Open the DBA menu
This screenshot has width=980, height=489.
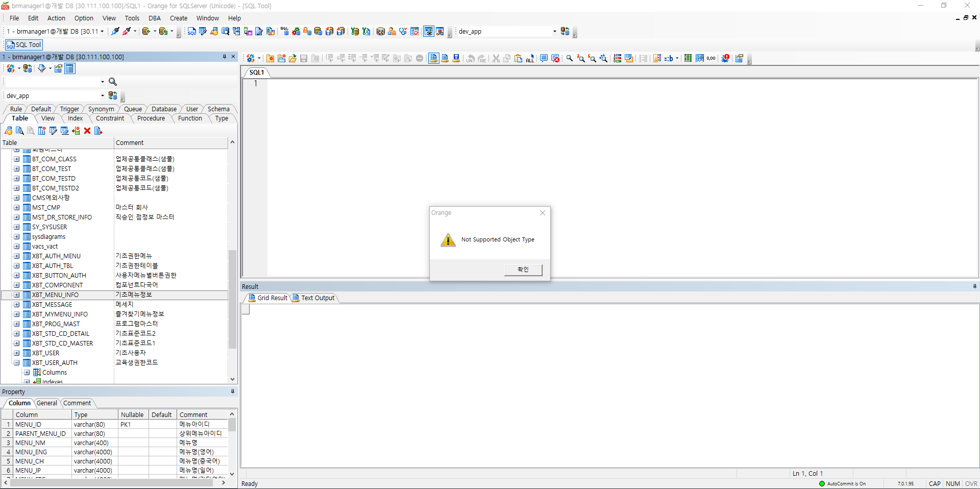click(x=154, y=18)
